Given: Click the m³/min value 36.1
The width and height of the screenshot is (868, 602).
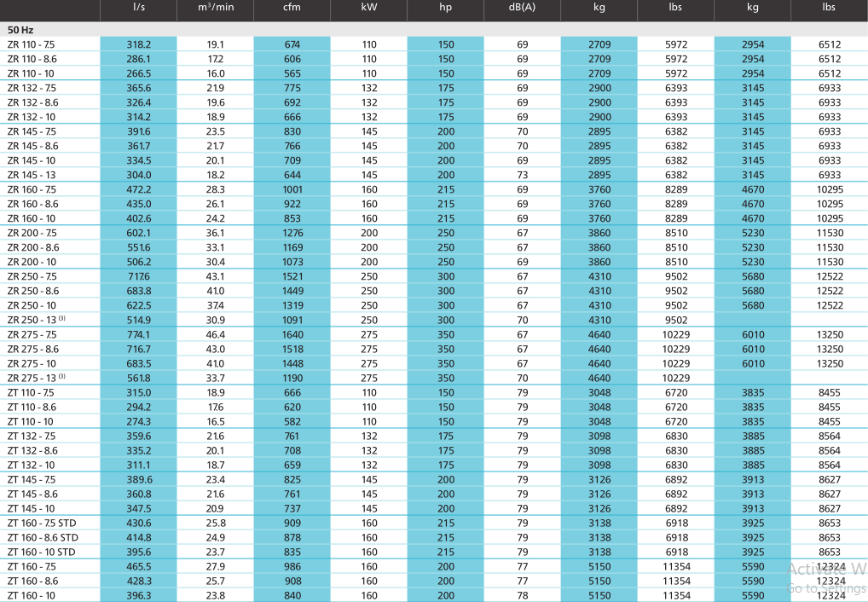Looking at the screenshot, I should point(216,233).
